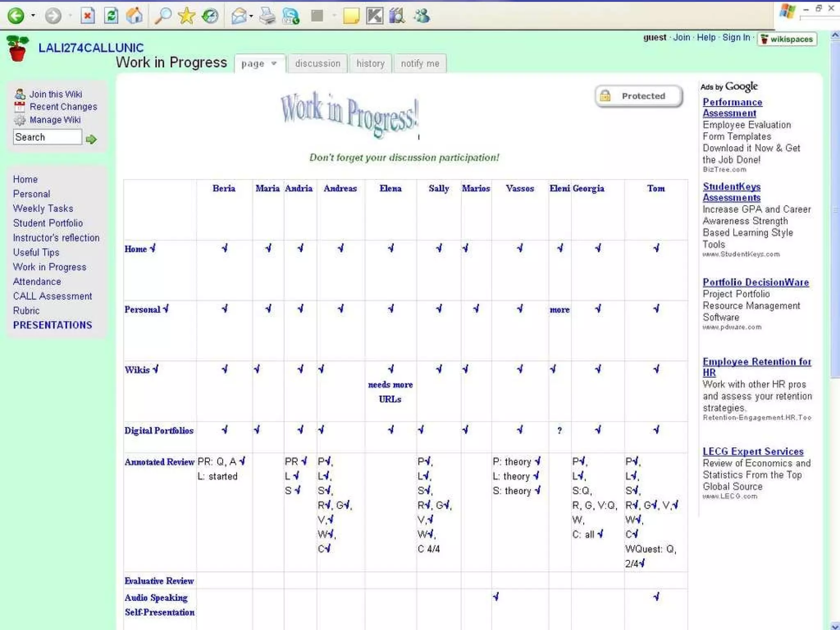Click the green Back navigation button
This screenshot has width=840, height=630.
coord(16,16)
